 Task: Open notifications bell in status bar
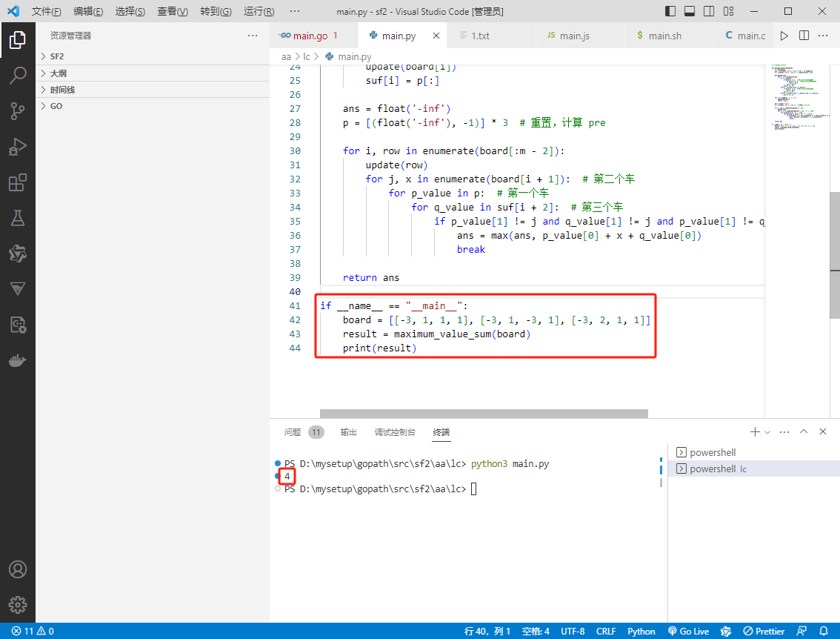tap(824, 631)
